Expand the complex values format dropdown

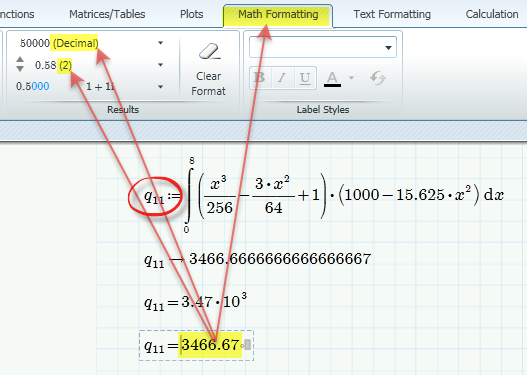tap(161, 87)
